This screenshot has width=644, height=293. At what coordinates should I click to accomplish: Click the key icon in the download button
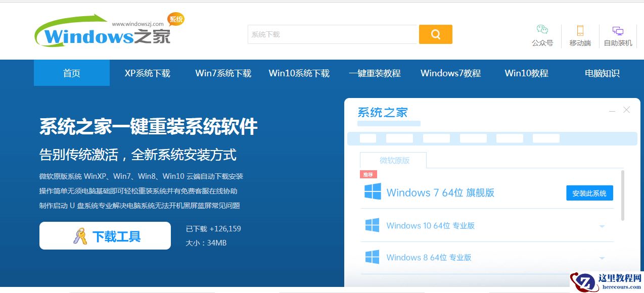click(80, 235)
